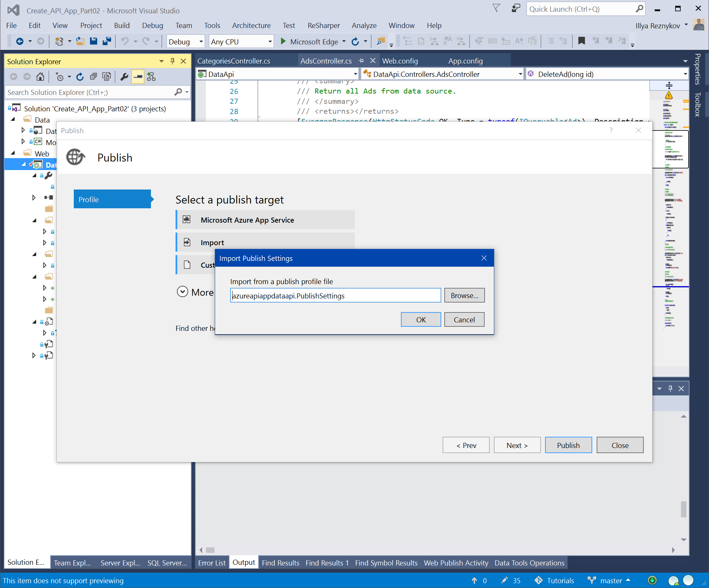Open Properties wrench icon in Solution Explorer

[124, 76]
